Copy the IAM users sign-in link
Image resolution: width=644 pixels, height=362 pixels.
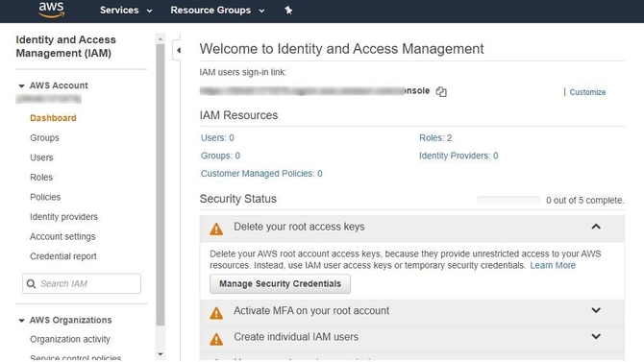click(x=441, y=91)
